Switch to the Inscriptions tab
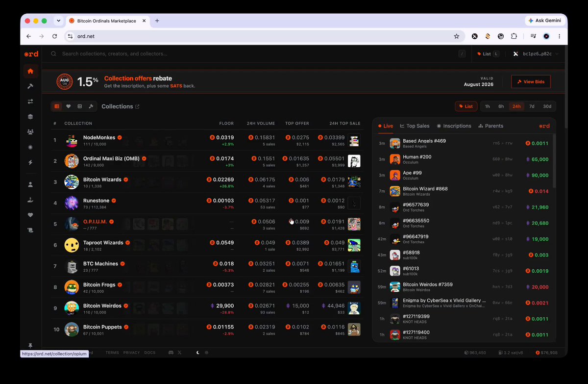The width and height of the screenshot is (588, 384). (454, 126)
